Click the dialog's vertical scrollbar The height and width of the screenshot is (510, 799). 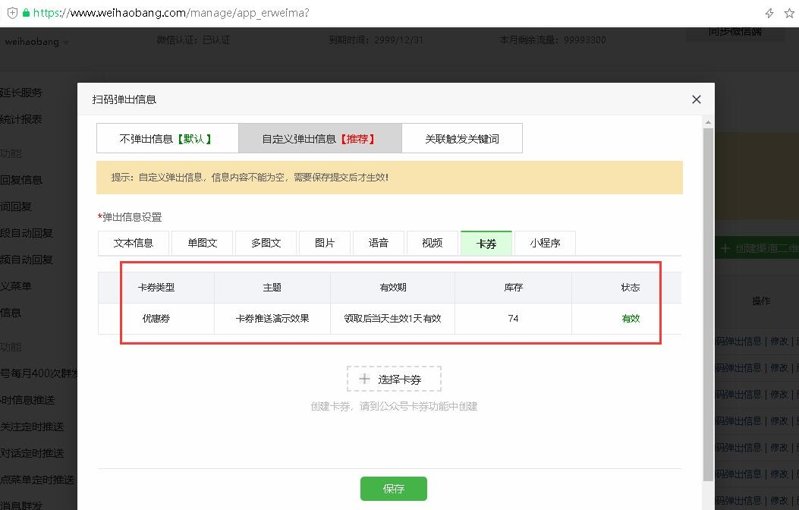click(708, 303)
